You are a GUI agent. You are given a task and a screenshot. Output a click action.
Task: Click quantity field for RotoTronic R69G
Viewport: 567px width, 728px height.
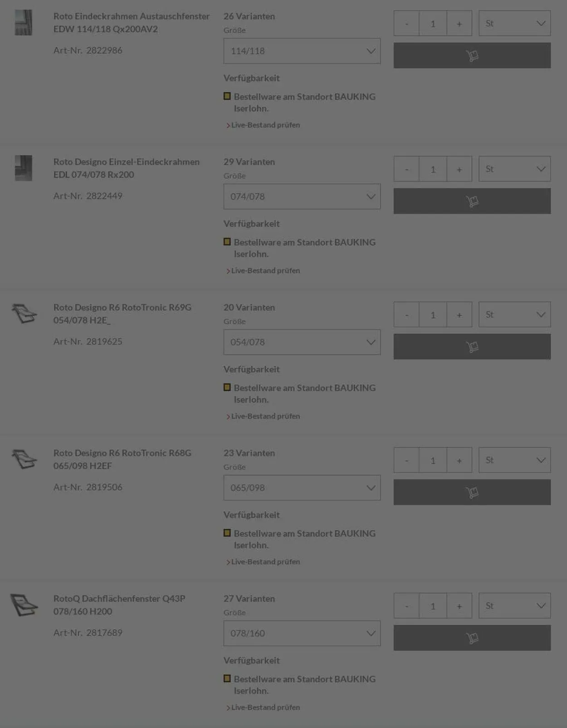pyautogui.click(x=433, y=314)
